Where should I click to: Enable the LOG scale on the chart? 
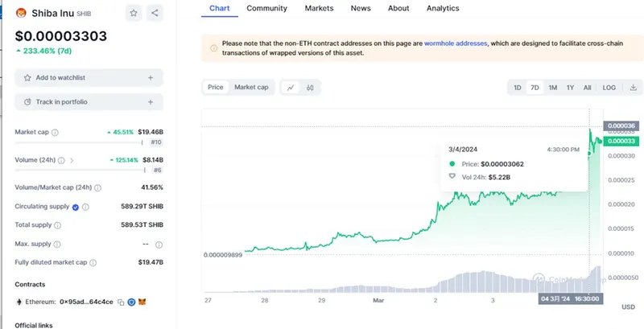pos(609,88)
